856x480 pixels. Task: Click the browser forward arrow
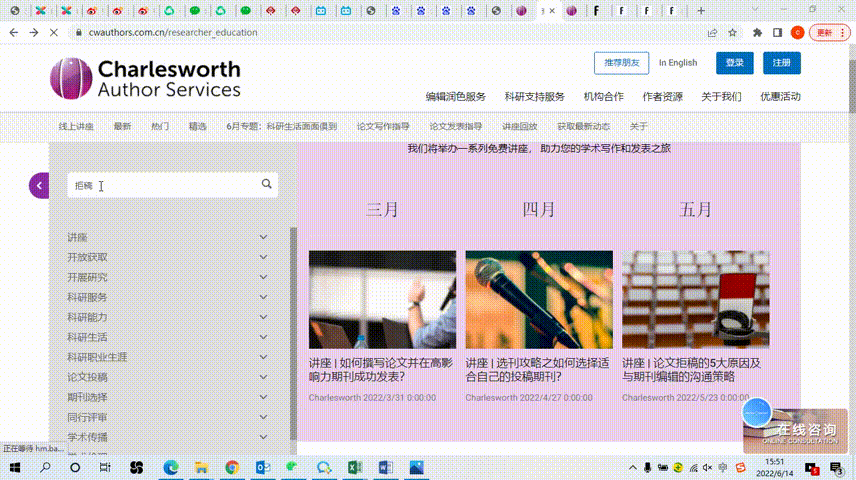click(x=34, y=33)
